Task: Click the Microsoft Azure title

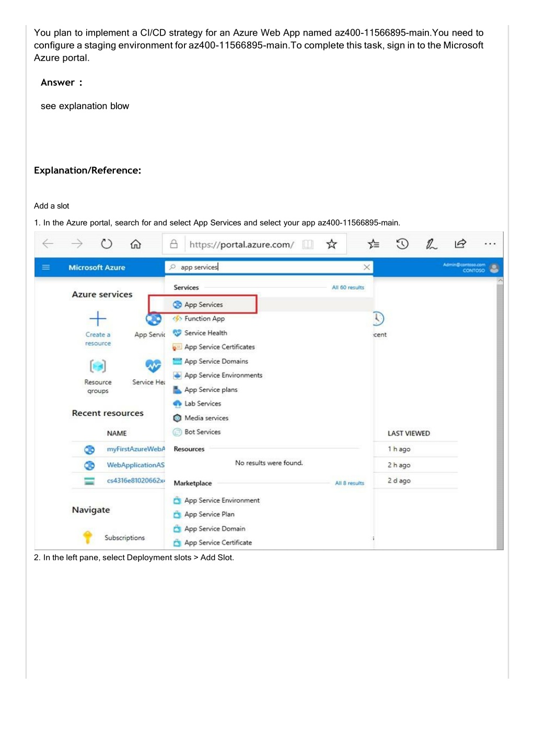Action: 97,267
